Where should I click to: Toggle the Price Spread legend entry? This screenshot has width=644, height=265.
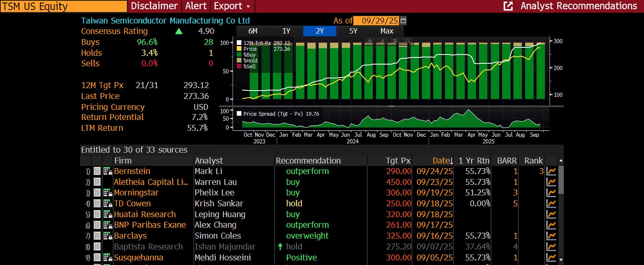point(278,114)
